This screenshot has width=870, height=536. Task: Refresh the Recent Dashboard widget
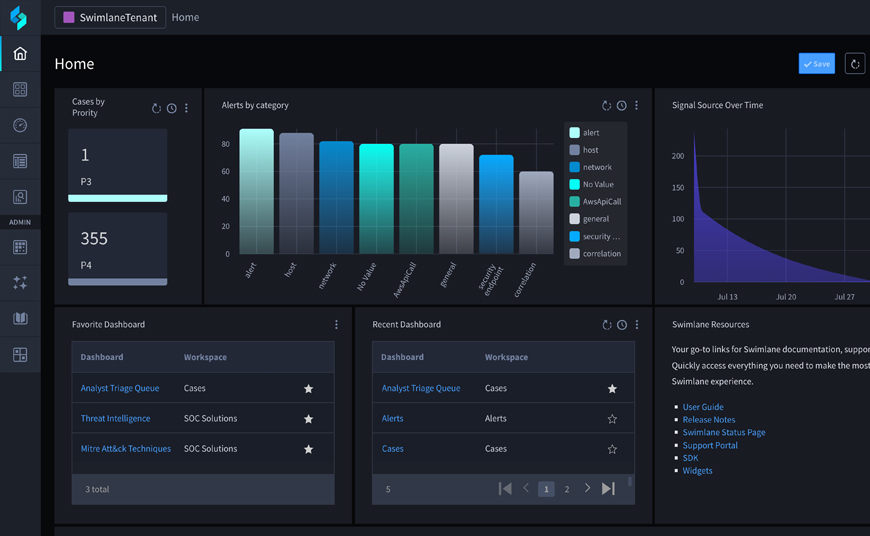607,325
